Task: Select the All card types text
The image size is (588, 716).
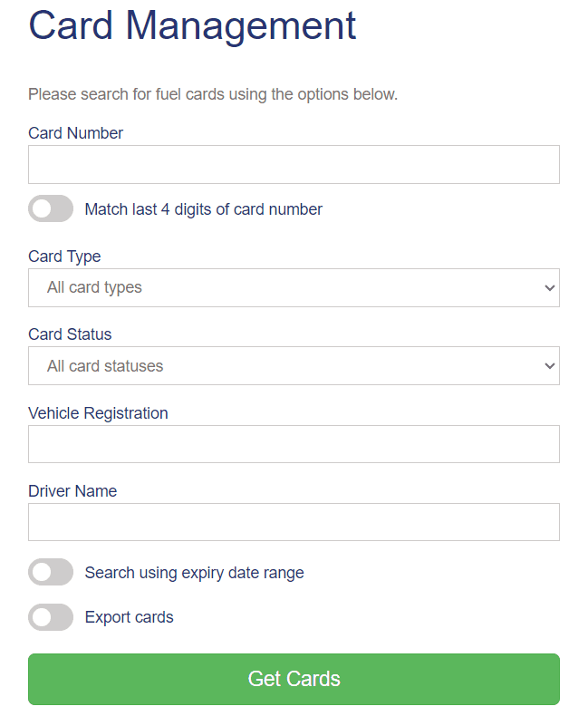Action: point(94,287)
